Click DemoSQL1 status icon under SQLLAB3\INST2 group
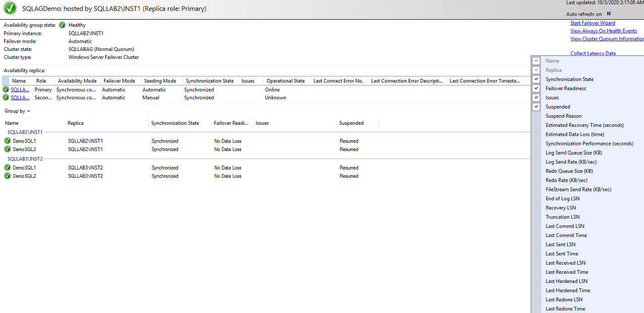Image resolution: width=644 pixels, height=313 pixels. [x=8, y=168]
